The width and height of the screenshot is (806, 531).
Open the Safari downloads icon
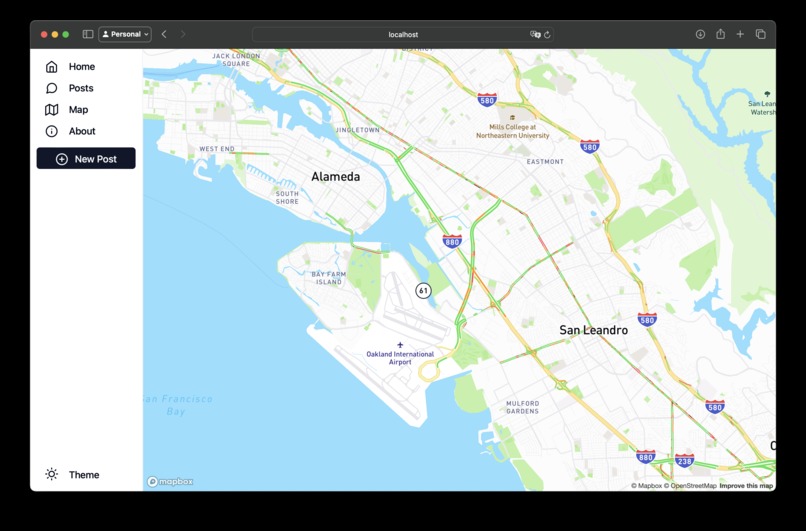(x=700, y=34)
